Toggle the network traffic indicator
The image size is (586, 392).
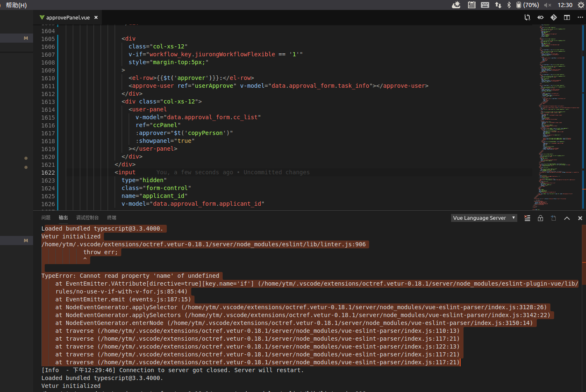pyautogui.click(x=498, y=5)
